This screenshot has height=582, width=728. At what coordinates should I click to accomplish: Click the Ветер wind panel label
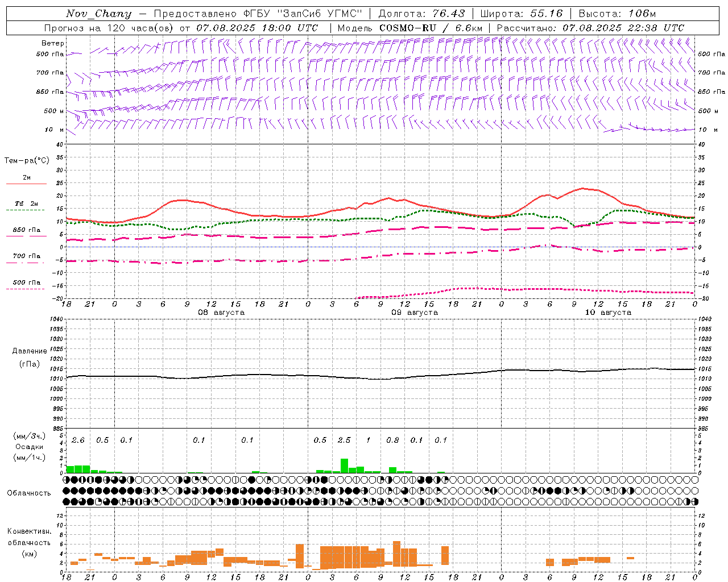point(53,43)
